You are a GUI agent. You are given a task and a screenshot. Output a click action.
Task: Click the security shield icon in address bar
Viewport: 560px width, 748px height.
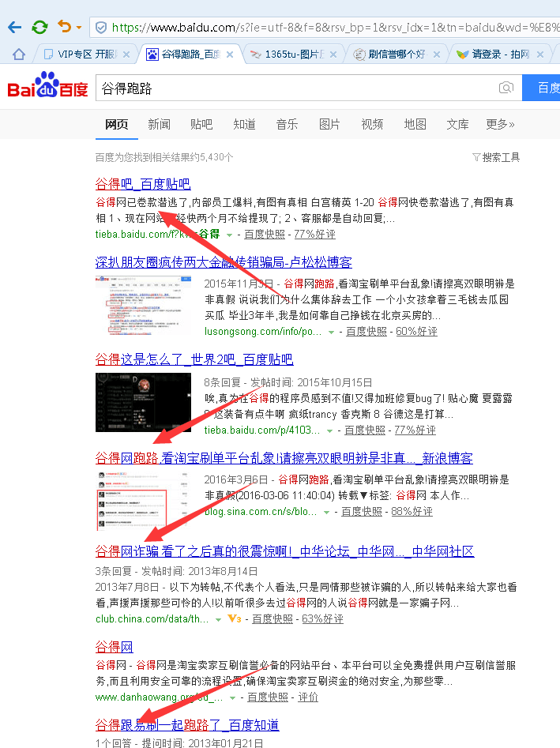point(101,28)
